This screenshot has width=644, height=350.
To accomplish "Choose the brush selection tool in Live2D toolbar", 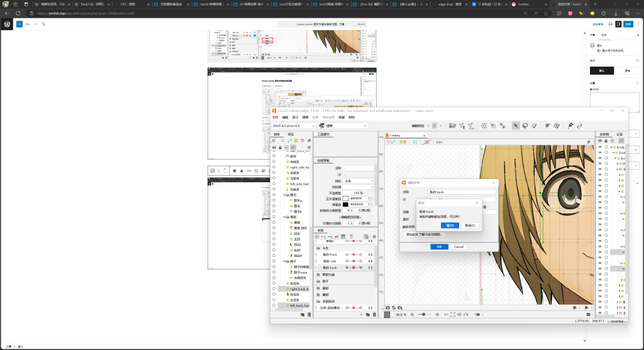I will coord(534,126).
